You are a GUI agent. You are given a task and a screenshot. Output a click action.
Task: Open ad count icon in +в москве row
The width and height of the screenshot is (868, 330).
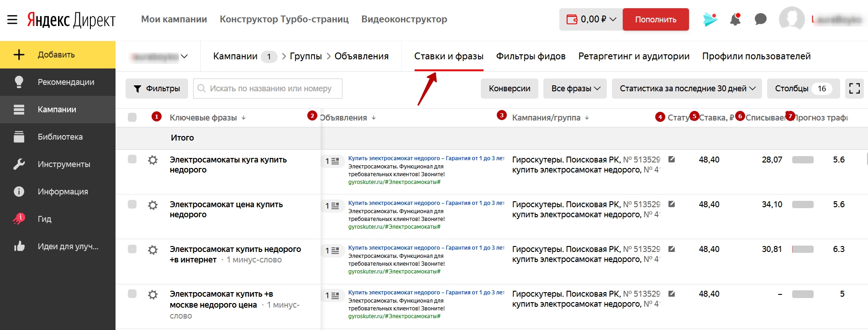[x=332, y=295]
